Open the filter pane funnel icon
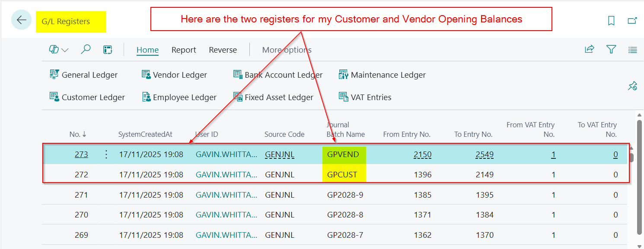The width and height of the screenshot is (644, 249). (x=611, y=50)
